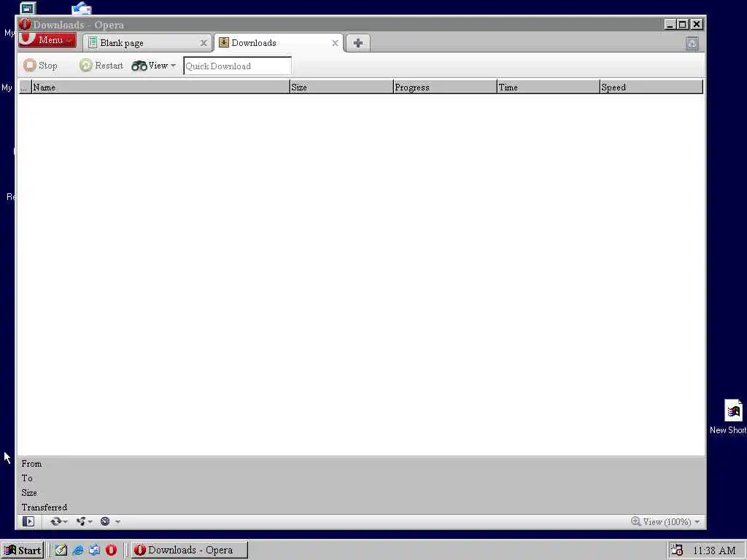Open the Opera Unite dropdown
This screenshot has width=747, height=560.
click(x=85, y=521)
